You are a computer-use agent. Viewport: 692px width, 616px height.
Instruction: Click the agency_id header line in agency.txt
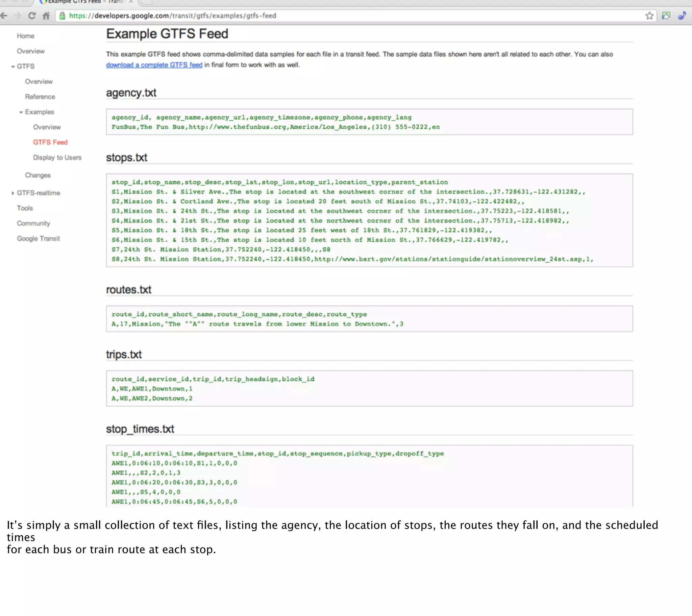point(262,118)
